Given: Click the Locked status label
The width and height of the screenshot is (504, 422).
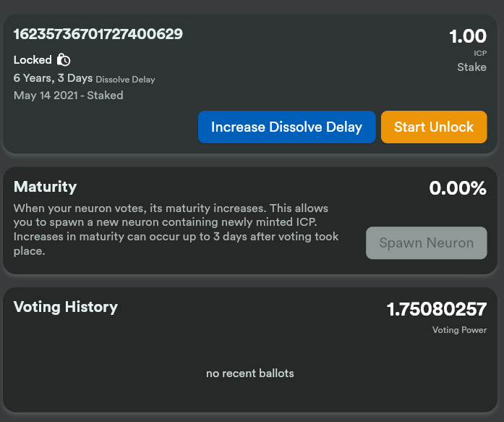Looking at the screenshot, I should (33, 60).
